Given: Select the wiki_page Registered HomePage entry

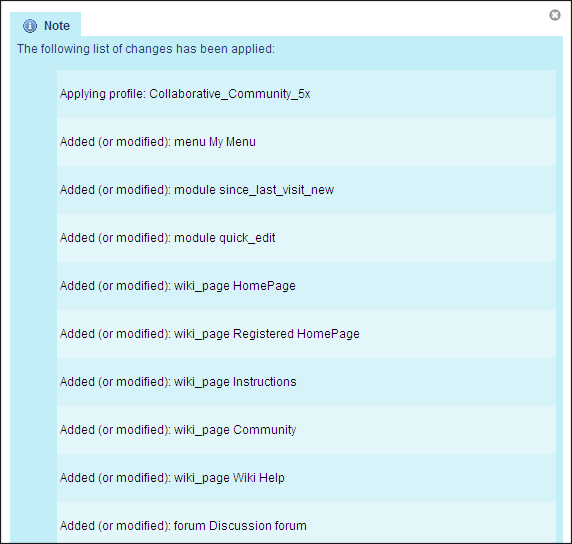Looking at the screenshot, I should (x=306, y=334).
